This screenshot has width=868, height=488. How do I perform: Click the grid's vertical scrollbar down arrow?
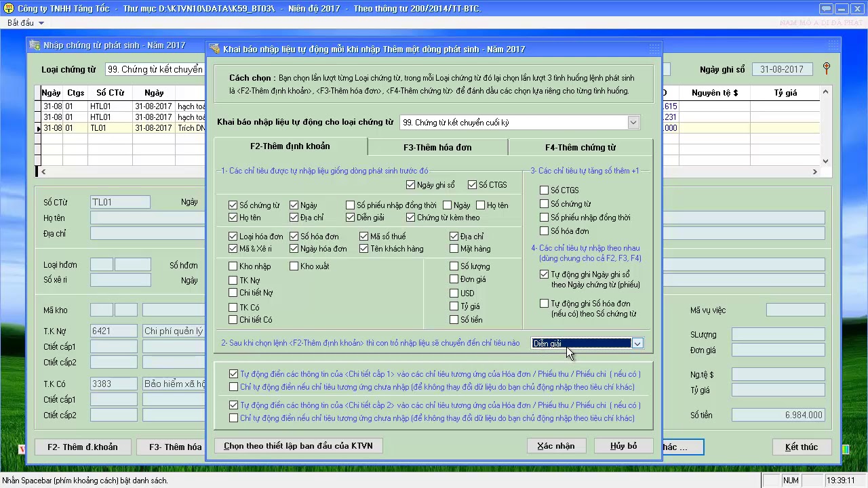point(825,161)
